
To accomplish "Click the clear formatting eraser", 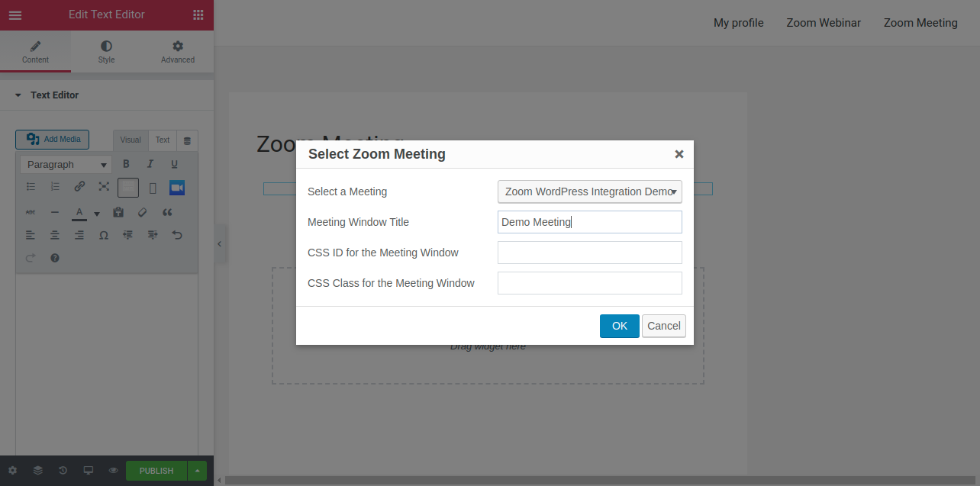I will point(143,212).
